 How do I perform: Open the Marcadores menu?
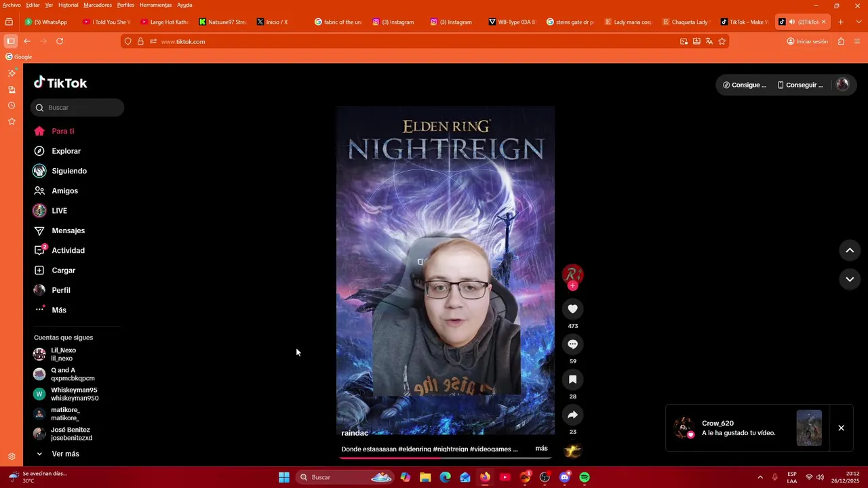click(98, 5)
